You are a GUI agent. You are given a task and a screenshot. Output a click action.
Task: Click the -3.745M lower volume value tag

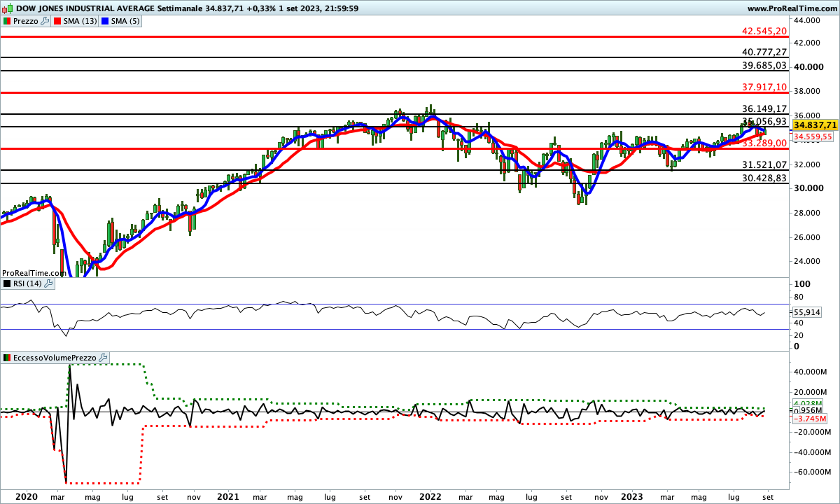(x=811, y=418)
